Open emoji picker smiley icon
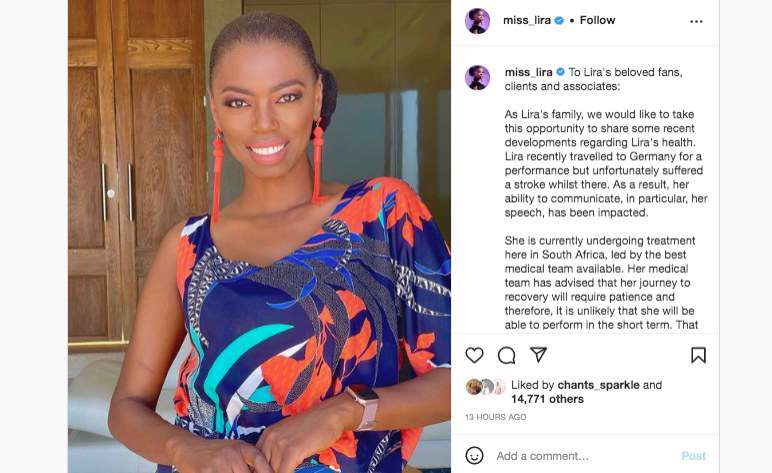The height and width of the screenshot is (473, 772). 474,455
